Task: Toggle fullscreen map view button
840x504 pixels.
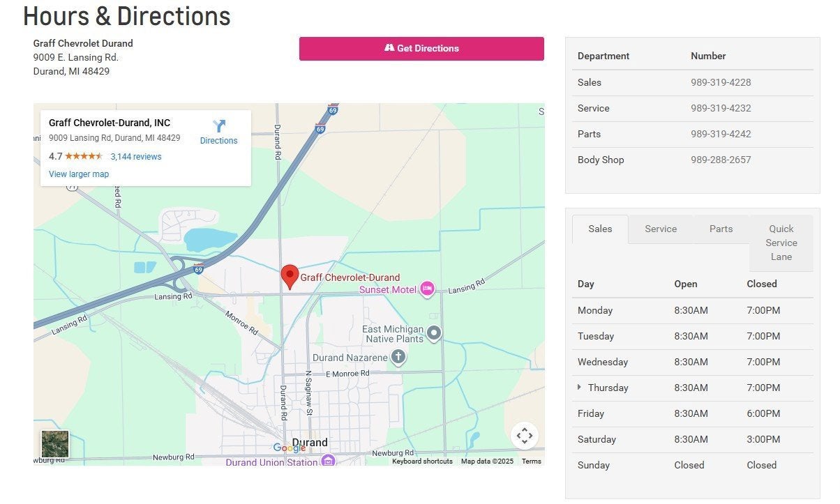Action: point(524,436)
